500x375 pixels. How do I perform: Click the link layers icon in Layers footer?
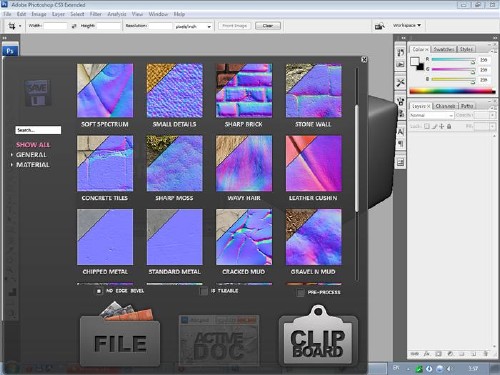pyautogui.click(x=415, y=354)
